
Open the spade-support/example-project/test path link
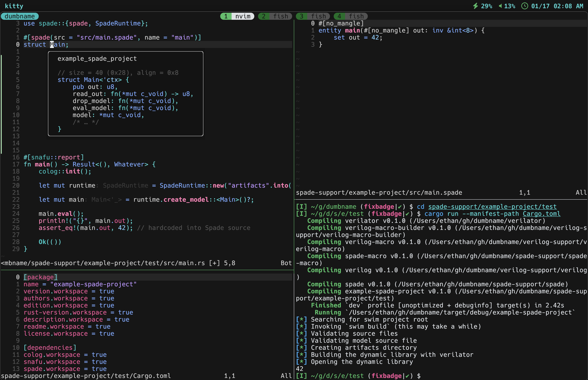pyautogui.click(x=492, y=207)
